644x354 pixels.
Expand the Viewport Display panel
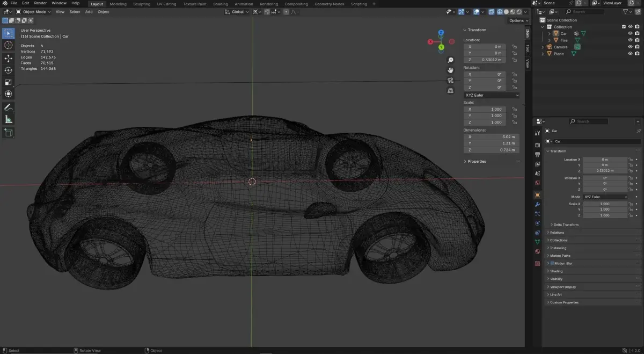click(562, 287)
